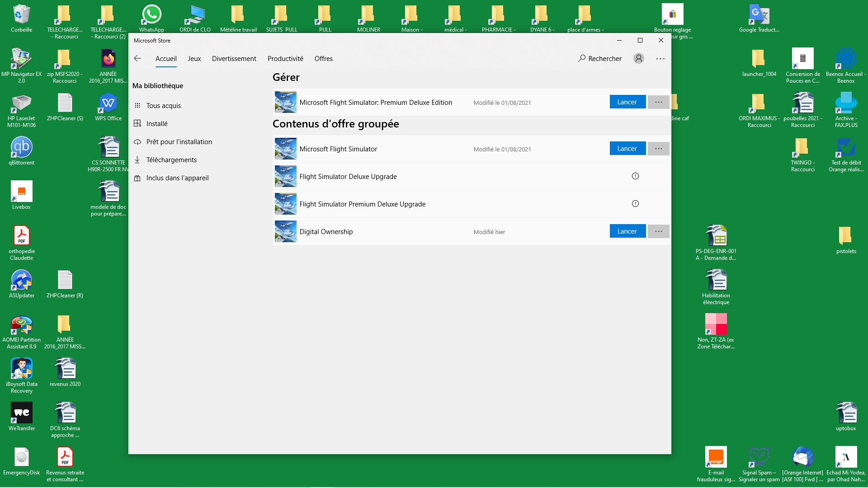Select the uptobox desktop file
The width and height of the screenshot is (868, 488).
pyautogui.click(x=846, y=417)
